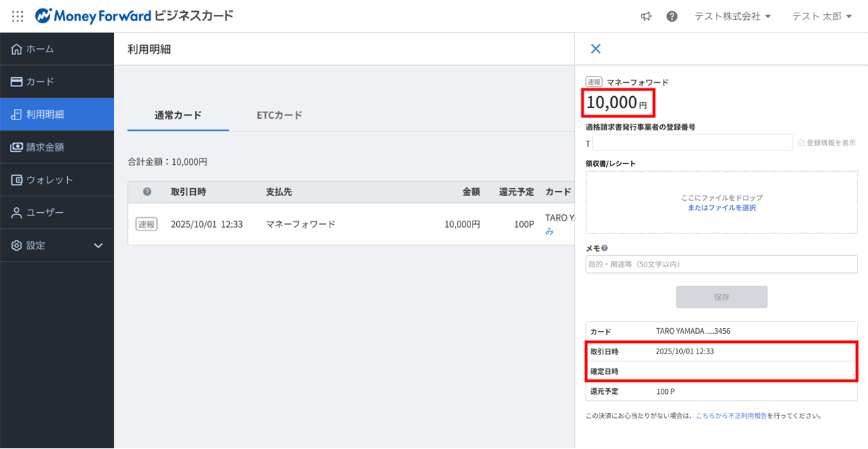Viewport: 868px width, 449px height.
Task: Switch to the ETCカード tab
Action: pyautogui.click(x=279, y=115)
